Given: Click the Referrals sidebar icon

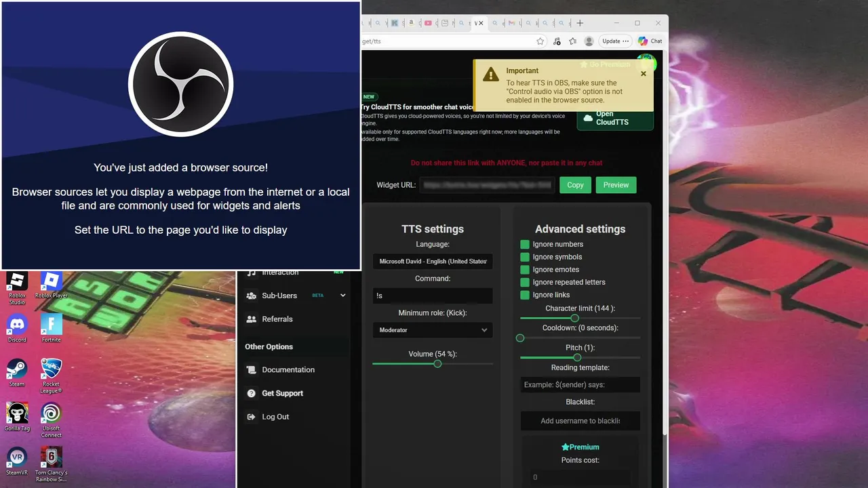Looking at the screenshot, I should pos(252,319).
